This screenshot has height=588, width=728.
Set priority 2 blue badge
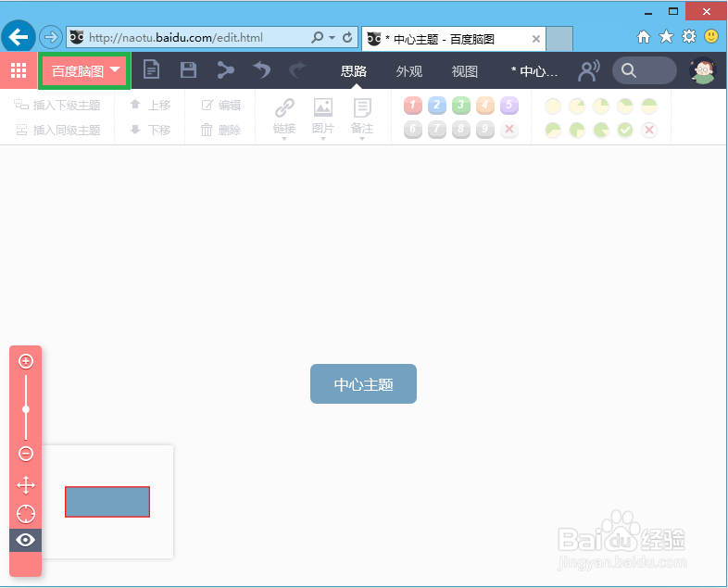coord(437,106)
